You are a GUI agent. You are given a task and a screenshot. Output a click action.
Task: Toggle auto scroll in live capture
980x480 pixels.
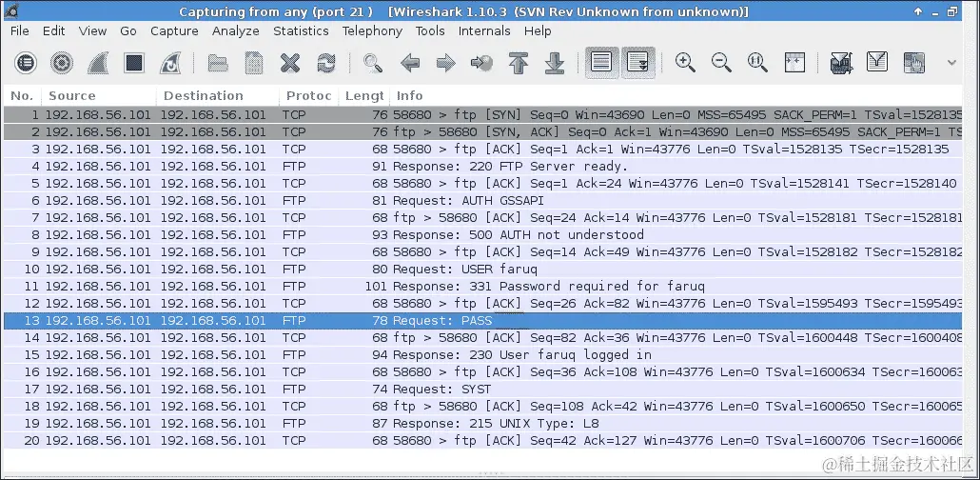[638, 63]
